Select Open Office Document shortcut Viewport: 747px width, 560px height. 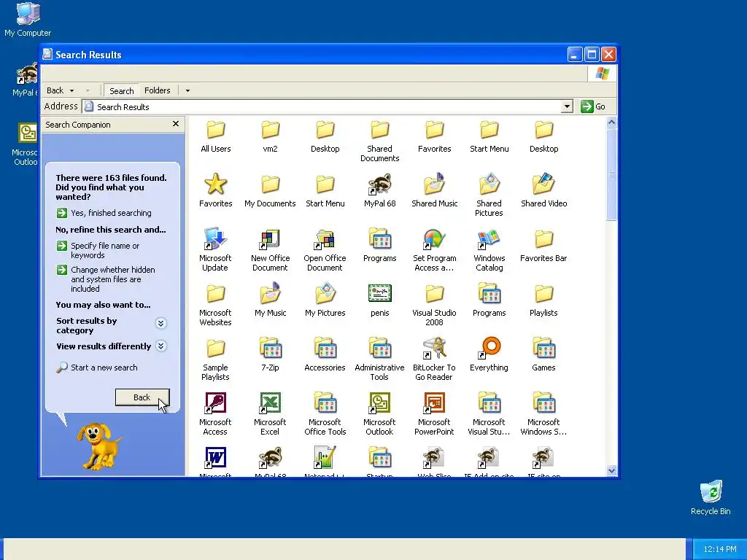(x=325, y=250)
